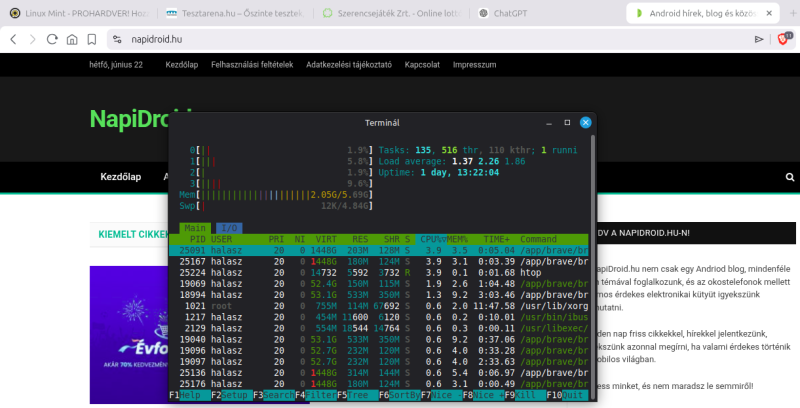Click CPU 3 usage meter bar
800x408 pixels.
pyautogui.click(x=281, y=184)
